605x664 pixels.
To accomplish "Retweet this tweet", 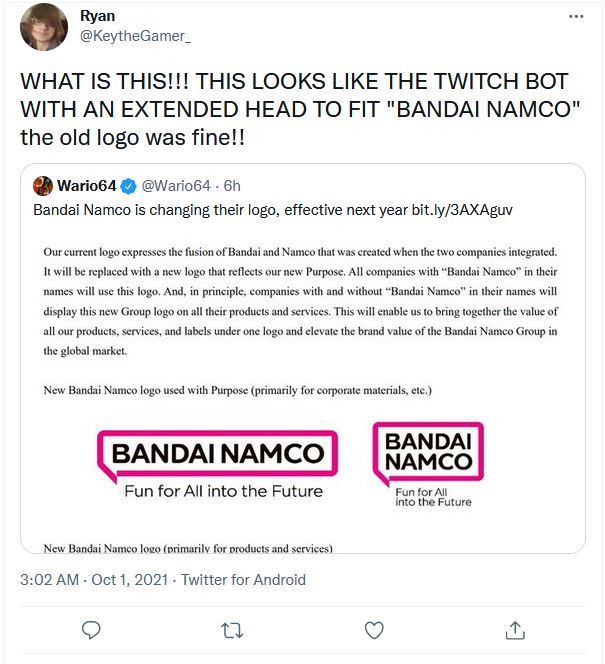I will pyautogui.click(x=231, y=629).
